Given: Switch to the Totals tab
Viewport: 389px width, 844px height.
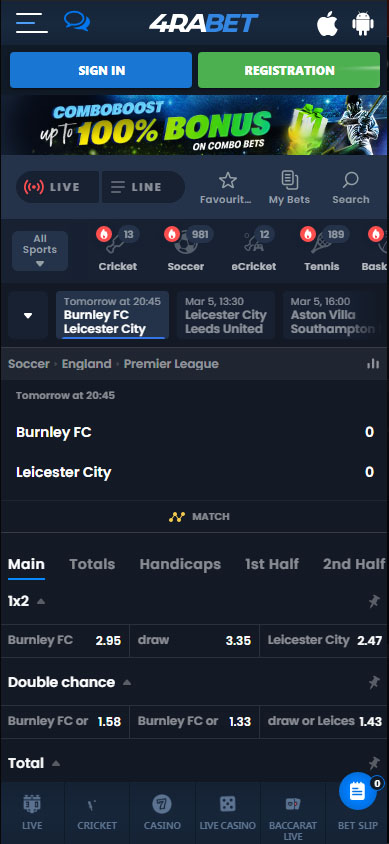Looking at the screenshot, I should 92,564.
